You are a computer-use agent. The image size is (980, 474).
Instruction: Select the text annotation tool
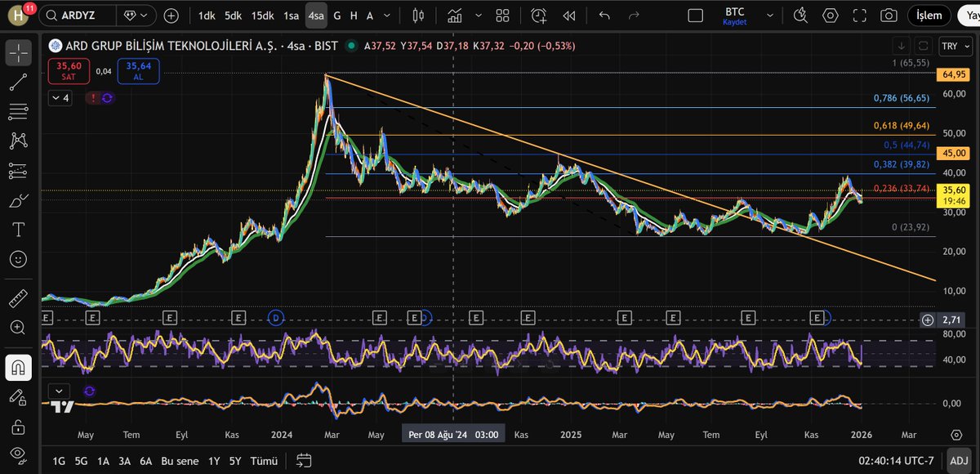coord(18,230)
